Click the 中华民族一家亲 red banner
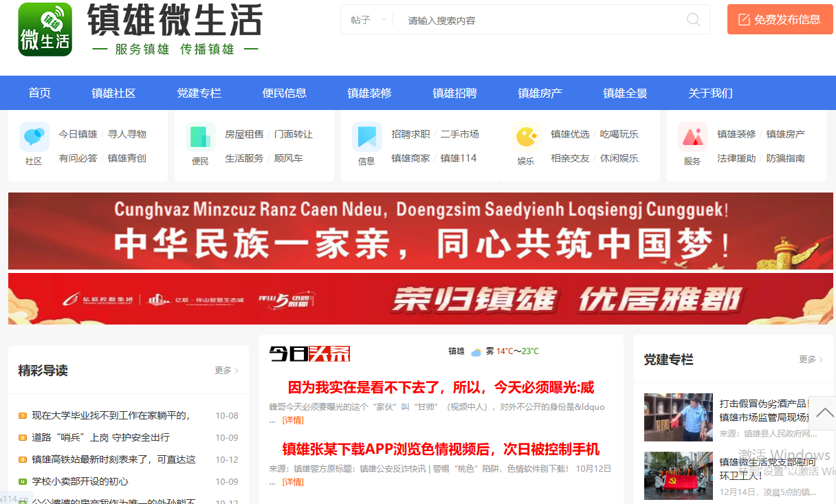Screen dimensions: 836x504 pyautogui.click(x=419, y=231)
